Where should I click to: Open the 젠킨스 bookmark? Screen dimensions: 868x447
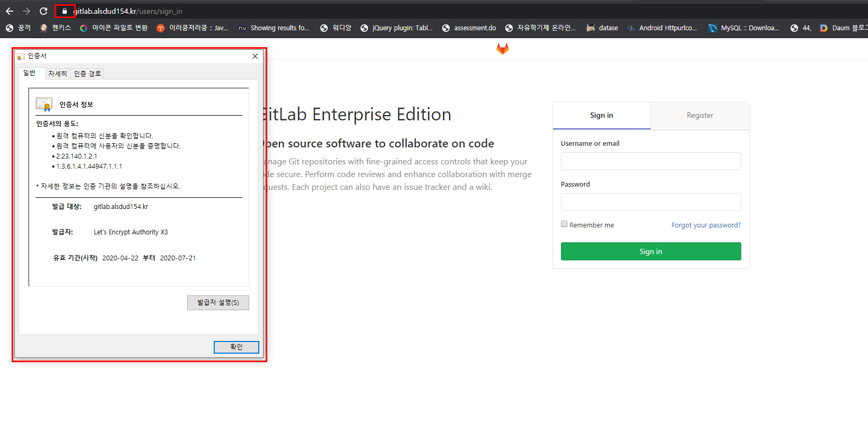pyautogui.click(x=56, y=28)
